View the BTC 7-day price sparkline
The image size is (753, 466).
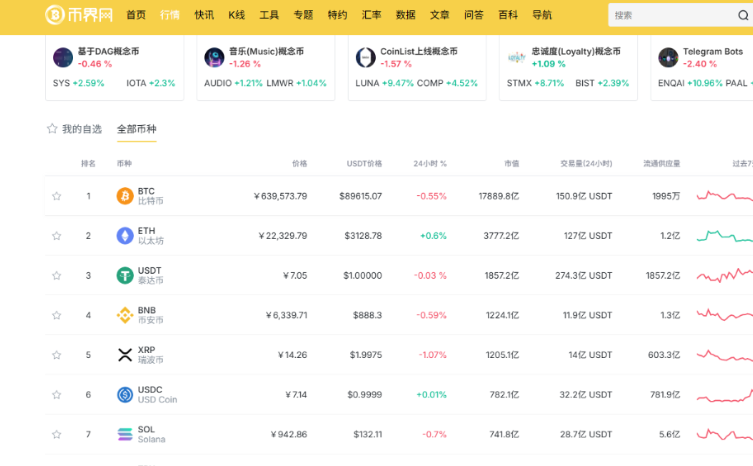click(x=724, y=196)
